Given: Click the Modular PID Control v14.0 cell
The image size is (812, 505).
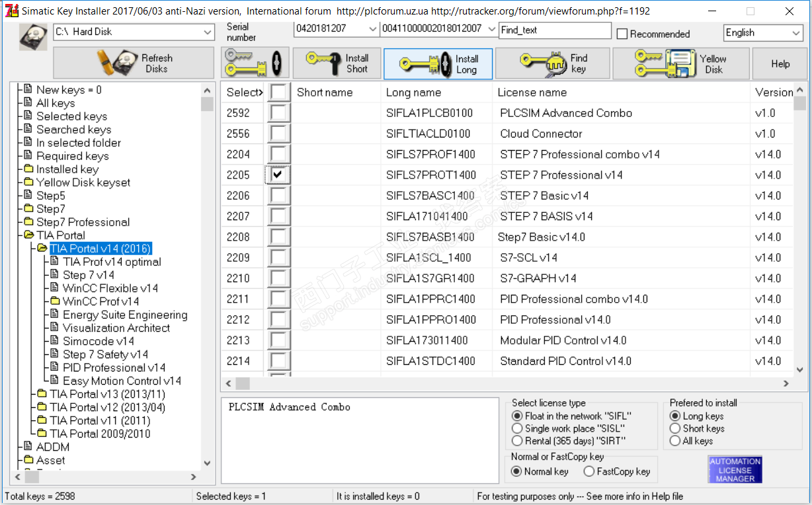Looking at the screenshot, I should tap(563, 340).
